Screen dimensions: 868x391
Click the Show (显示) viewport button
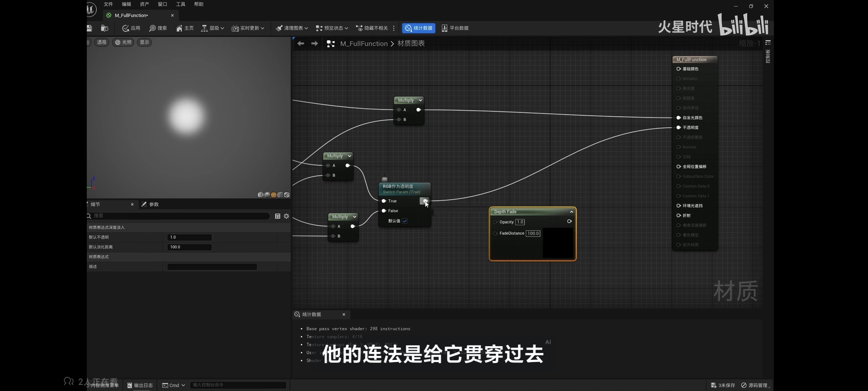pyautogui.click(x=144, y=42)
